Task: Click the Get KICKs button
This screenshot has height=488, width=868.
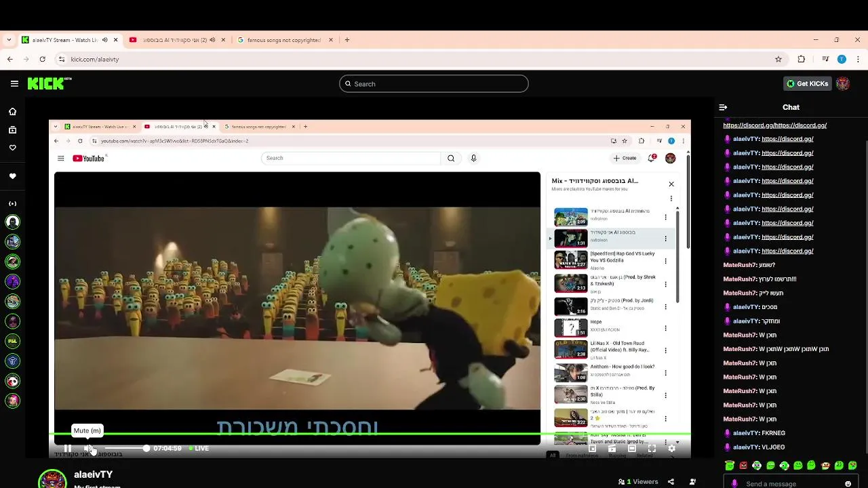Action: (x=808, y=83)
